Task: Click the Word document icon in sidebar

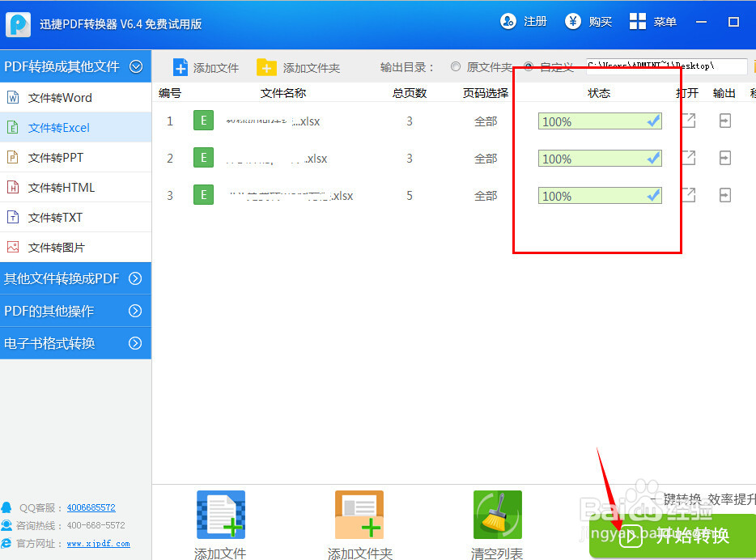Action: [13, 98]
